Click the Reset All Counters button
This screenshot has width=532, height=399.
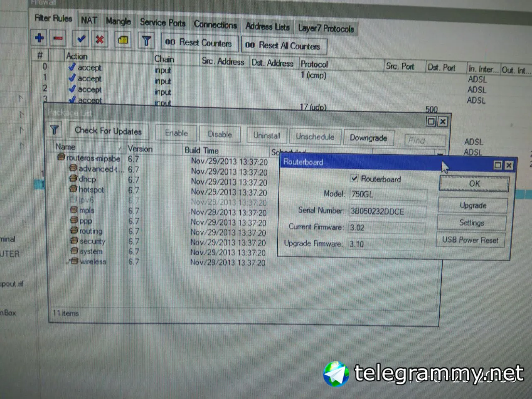284,45
